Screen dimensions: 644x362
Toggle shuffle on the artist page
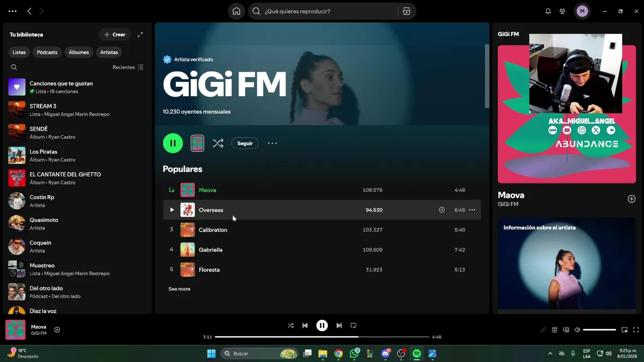point(218,143)
